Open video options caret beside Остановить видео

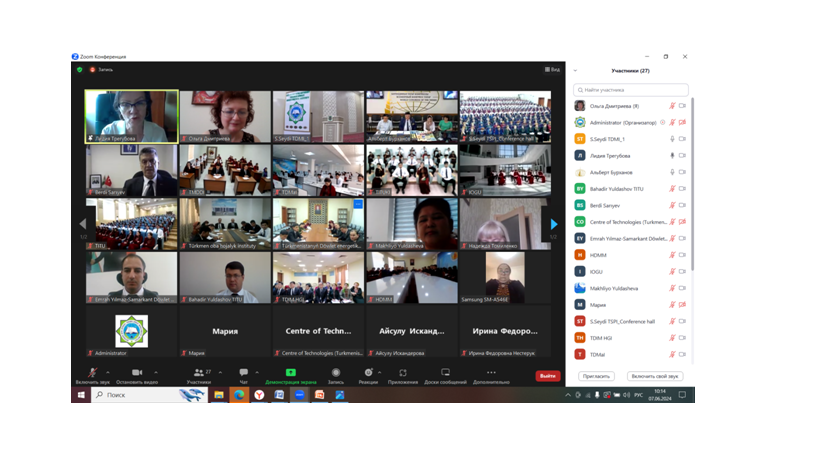click(156, 372)
